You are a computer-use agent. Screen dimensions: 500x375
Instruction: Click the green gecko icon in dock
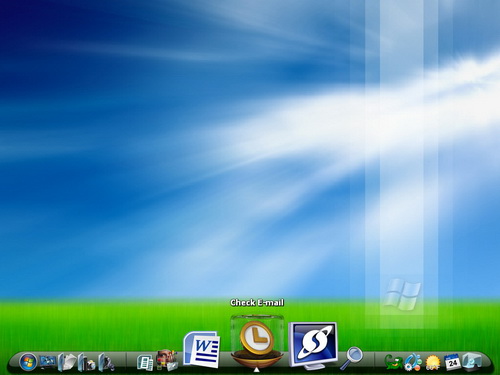pos(394,362)
